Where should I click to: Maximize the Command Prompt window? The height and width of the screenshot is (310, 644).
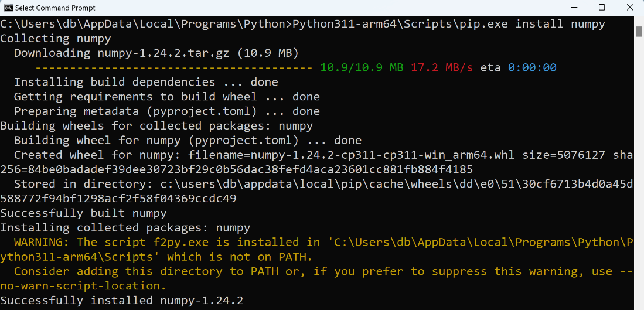coord(601,8)
